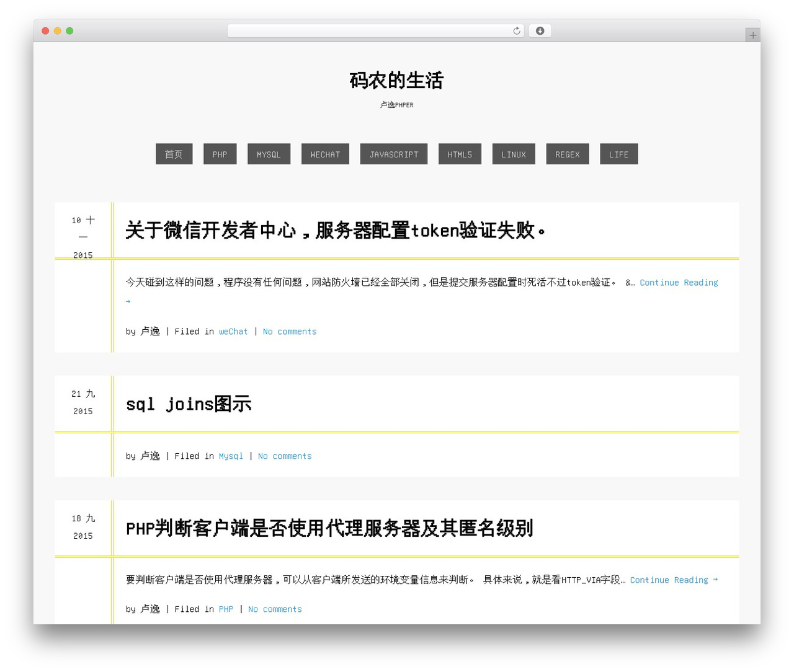Open the LIFE menu item
Image resolution: width=794 pixels, height=672 pixels.
(x=618, y=154)
